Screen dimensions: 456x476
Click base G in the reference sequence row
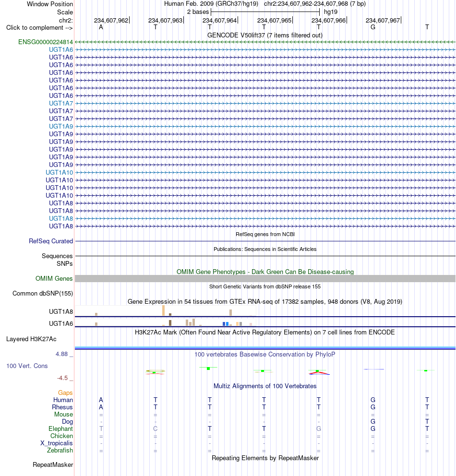373,27
